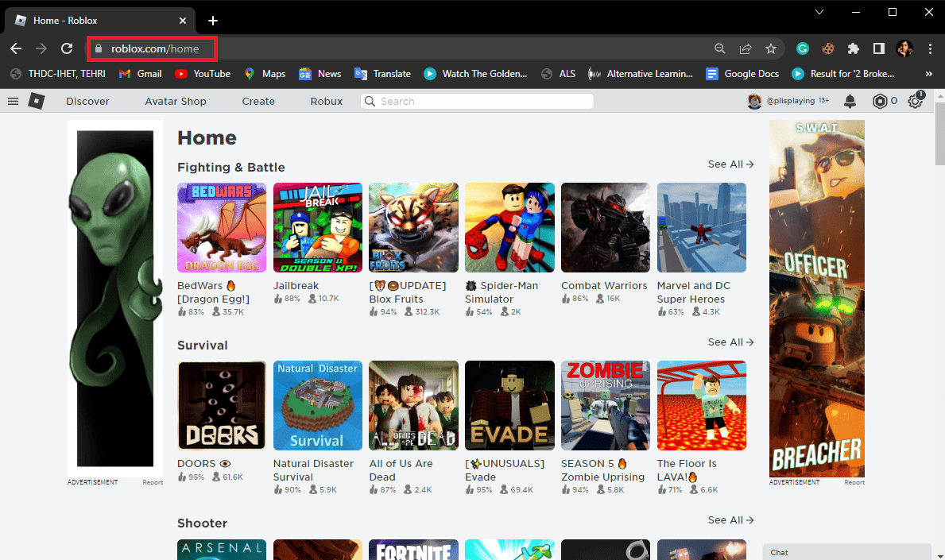The height and width of the screenshot is (560, 945).
Task: Expand the Chat panel at the bottom
Action: coord(846,551)
